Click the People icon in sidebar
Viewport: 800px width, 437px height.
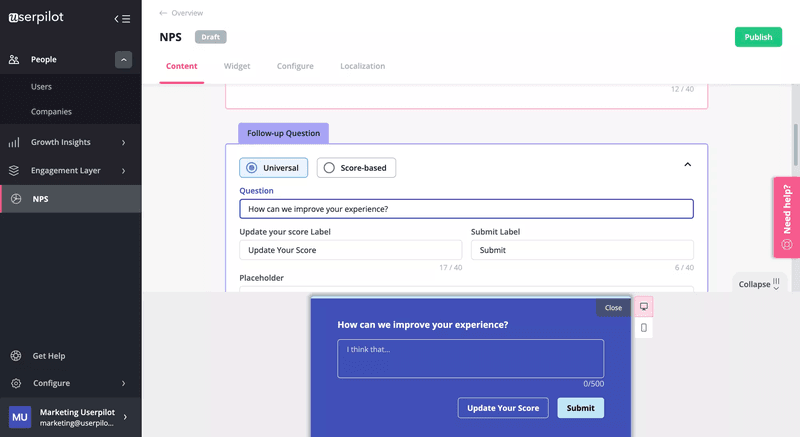point(14,60)
